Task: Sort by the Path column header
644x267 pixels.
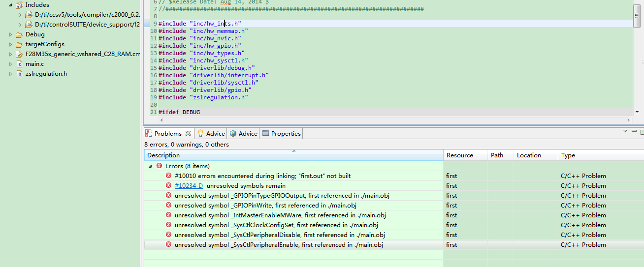Action: coord(501,155)
